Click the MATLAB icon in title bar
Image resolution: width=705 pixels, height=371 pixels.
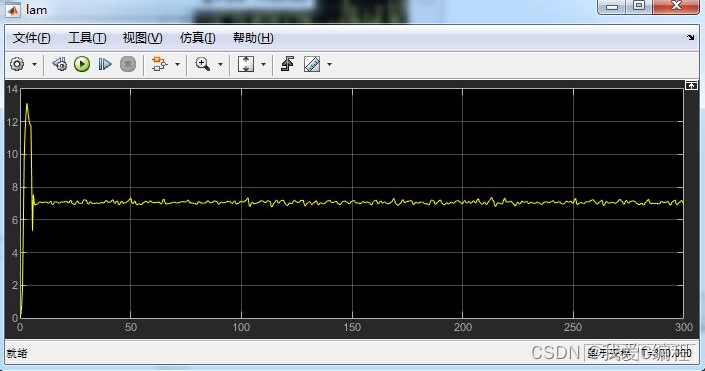click(13, 10)
